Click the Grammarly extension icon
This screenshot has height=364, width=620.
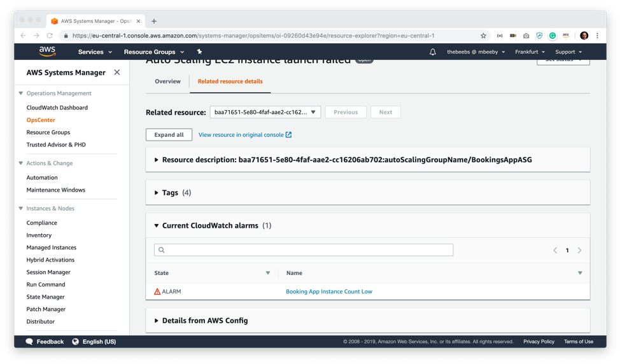pyautogui.click(x=553, y=36)
